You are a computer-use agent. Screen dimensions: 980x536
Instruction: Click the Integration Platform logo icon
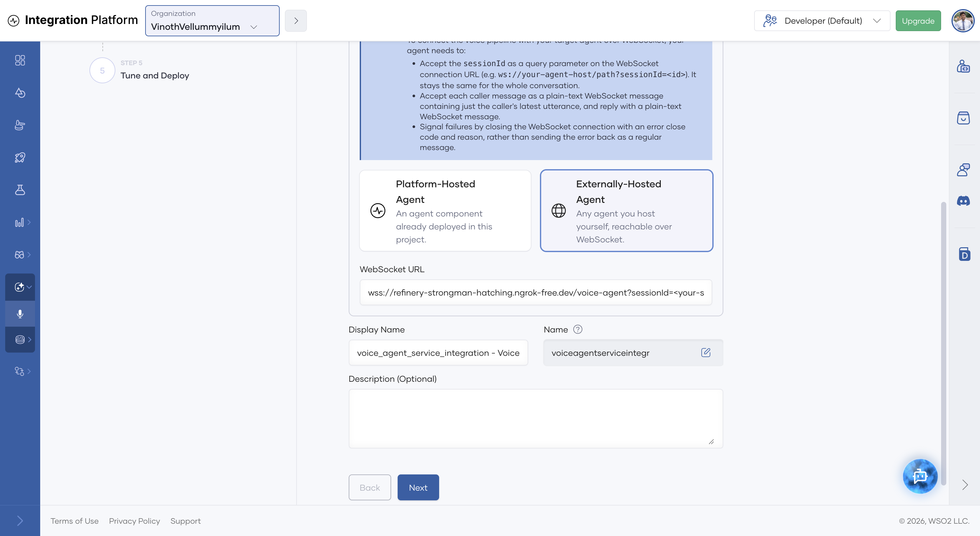(x=14, y=20)
